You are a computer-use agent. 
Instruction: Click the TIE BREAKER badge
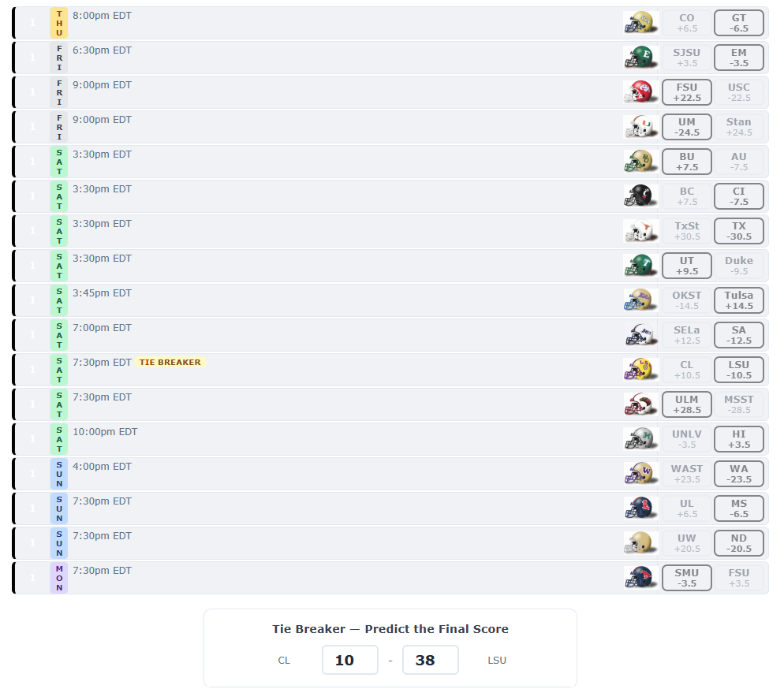(170, 362)
